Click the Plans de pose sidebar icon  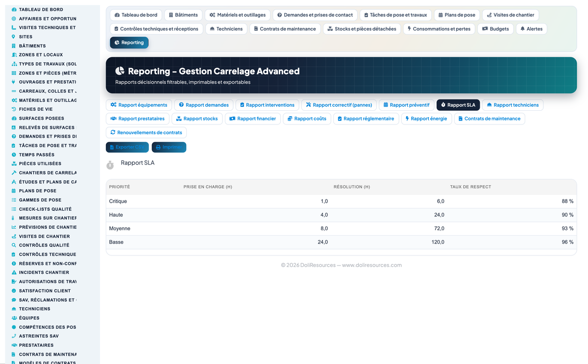click(14, 191)
